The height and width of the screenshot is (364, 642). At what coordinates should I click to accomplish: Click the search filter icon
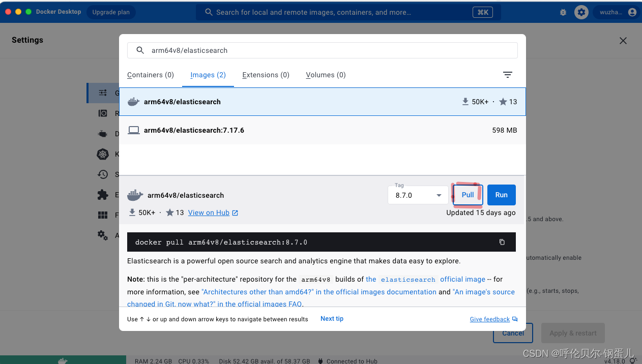[x=507, y=75]
